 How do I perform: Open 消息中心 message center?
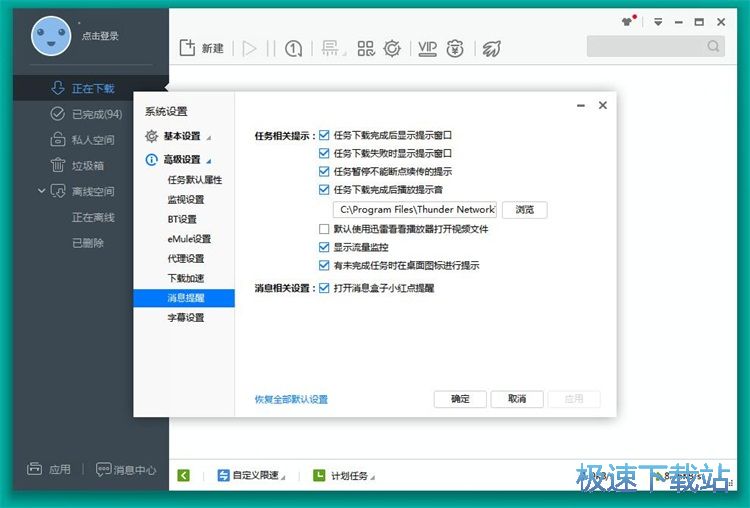pos(126,469)
